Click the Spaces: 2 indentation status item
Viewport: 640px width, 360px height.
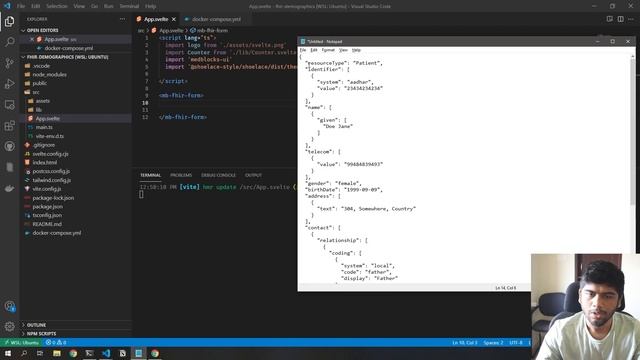click(x=493, y=342)
